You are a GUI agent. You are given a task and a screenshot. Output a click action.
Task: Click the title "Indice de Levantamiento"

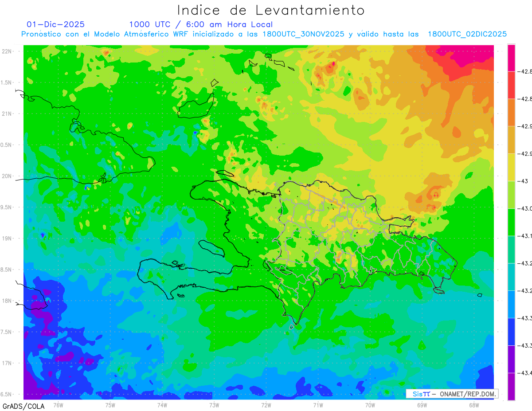click(270, 10)
